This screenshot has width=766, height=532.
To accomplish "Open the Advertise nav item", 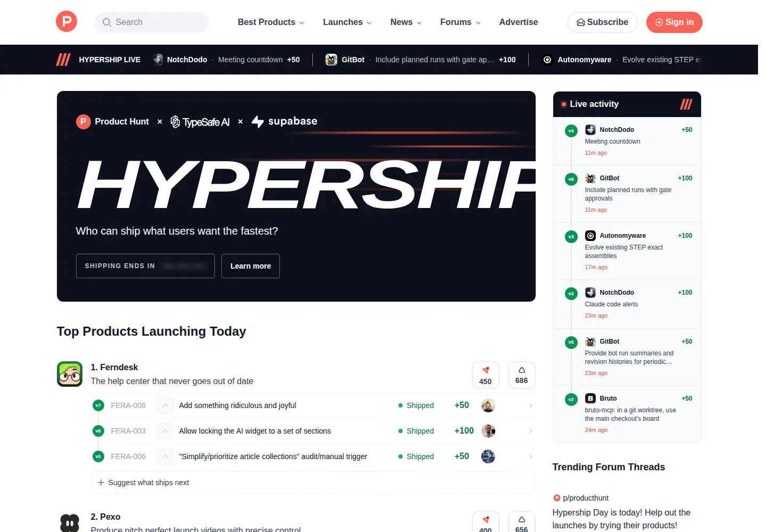I will pos(519,22).
